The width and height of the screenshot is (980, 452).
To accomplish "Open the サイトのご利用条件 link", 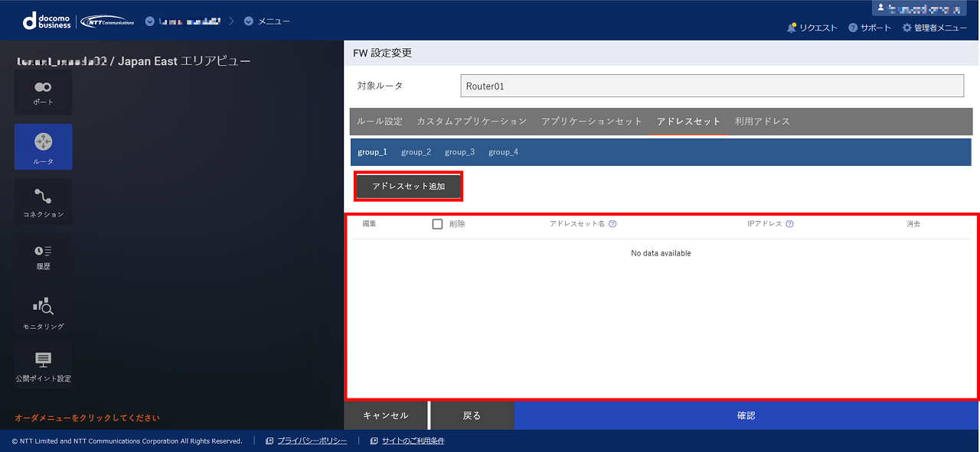I will point(413,441).
